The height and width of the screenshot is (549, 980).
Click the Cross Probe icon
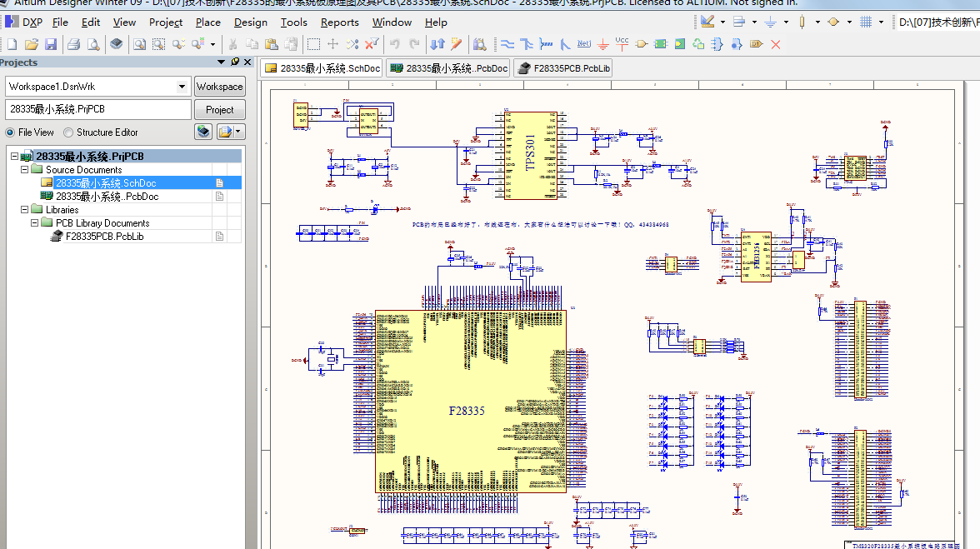[457, 44]
